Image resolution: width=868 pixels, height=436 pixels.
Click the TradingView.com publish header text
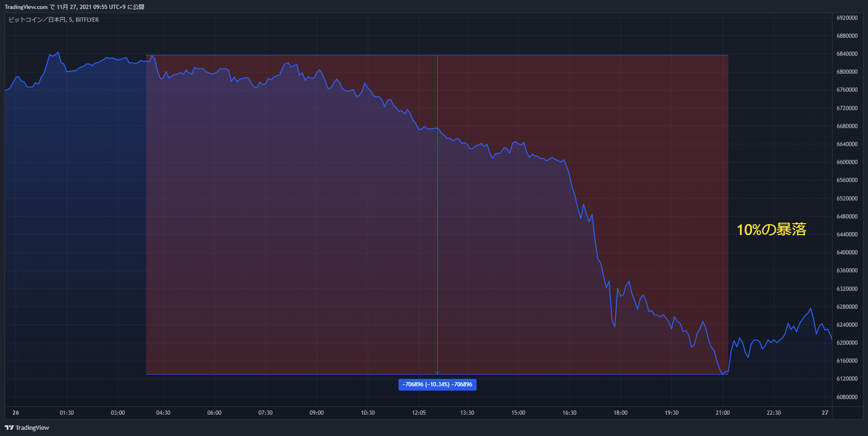[x=74, y=7]
